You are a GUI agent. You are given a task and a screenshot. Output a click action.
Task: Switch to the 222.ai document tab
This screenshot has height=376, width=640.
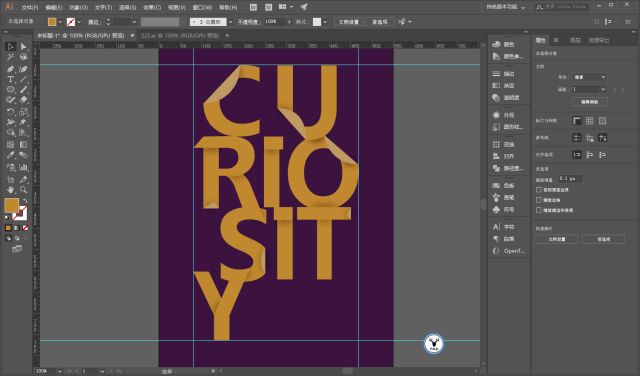point(180,36)
